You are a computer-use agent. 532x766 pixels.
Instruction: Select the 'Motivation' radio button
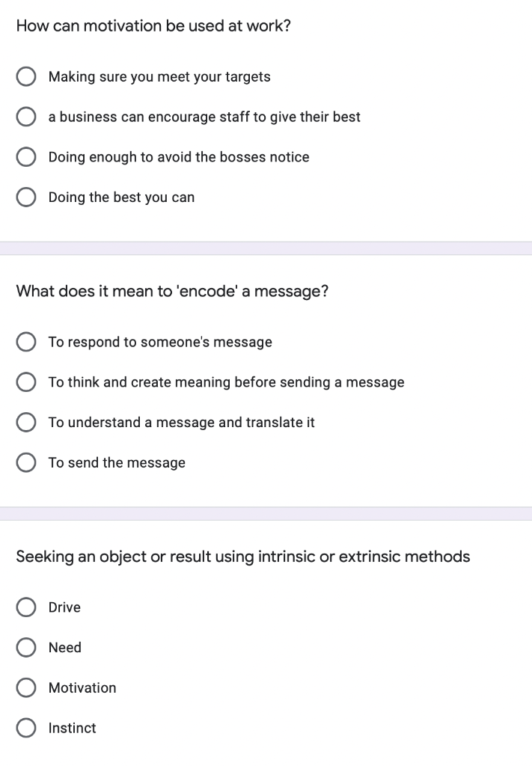click(x=26, y=687)
